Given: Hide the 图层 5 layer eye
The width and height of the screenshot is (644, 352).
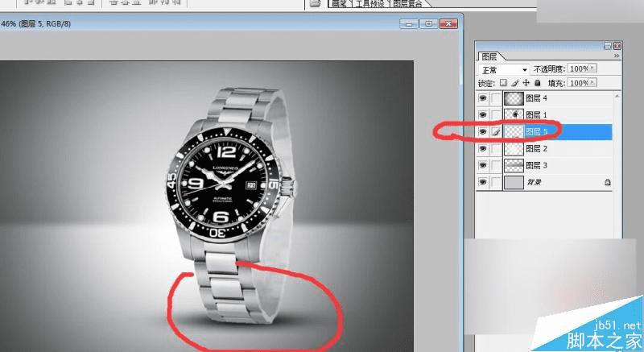Looking at the screenshot, I should pos(482,132).
